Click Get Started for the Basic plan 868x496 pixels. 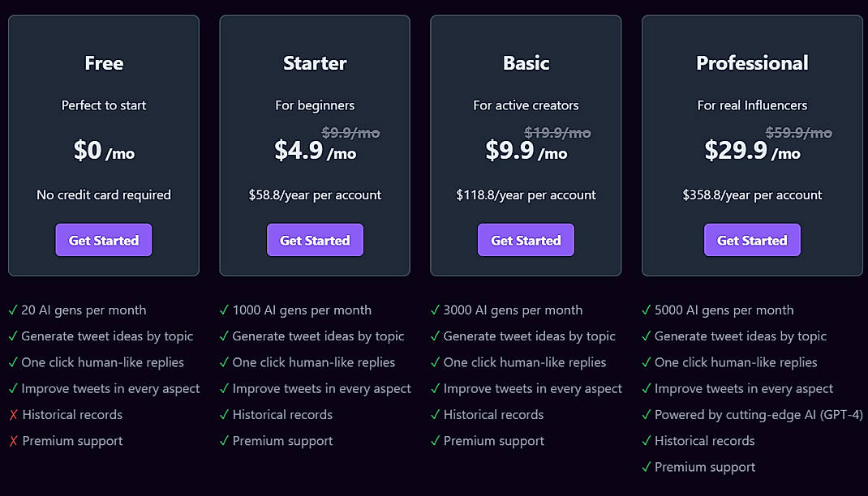[x=526, y=240]
